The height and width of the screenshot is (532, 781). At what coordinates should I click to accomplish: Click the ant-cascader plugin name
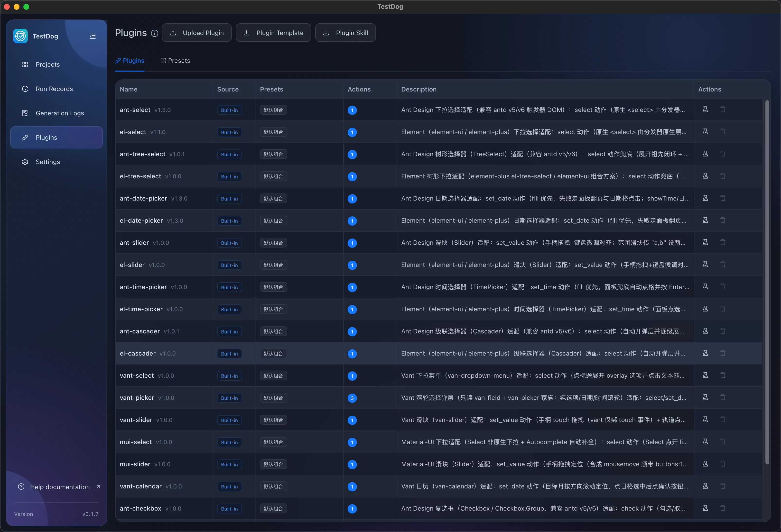pyautogui.click(x=140, y=331)
